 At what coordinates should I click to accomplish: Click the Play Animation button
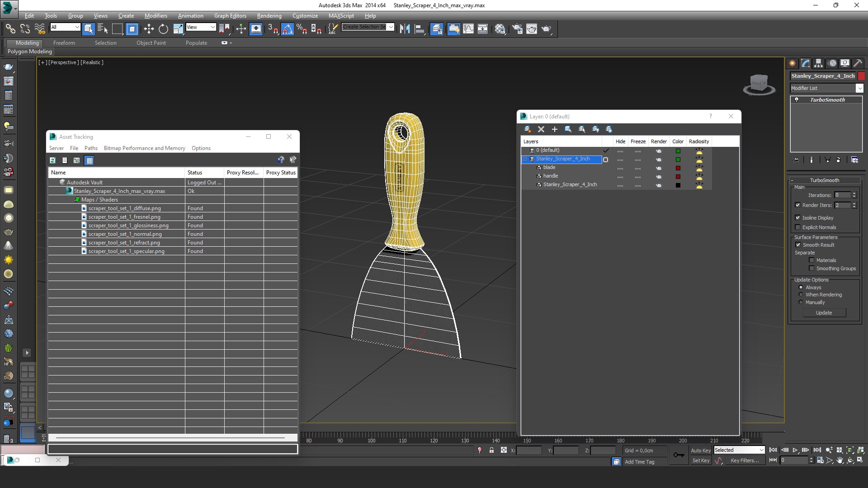[x=795, y=450]
